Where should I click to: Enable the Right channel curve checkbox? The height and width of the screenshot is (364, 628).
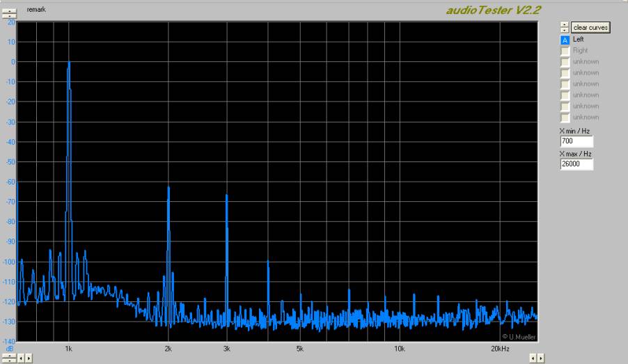565,51
